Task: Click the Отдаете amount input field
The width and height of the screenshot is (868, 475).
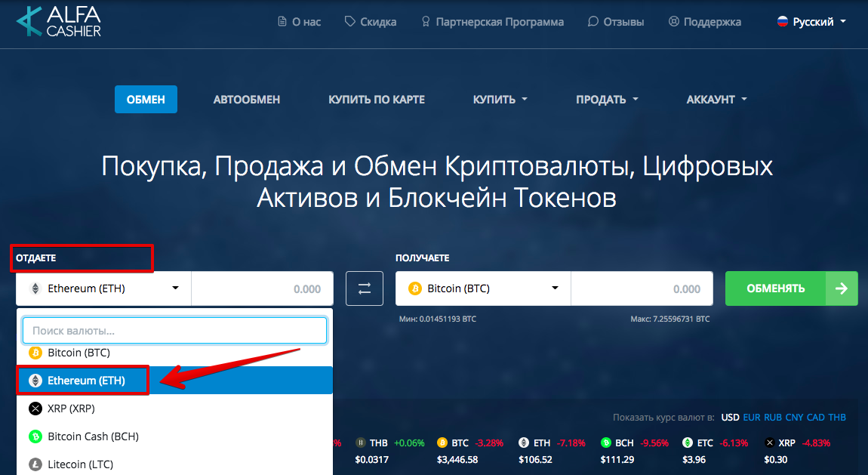Action: point(263,288)
